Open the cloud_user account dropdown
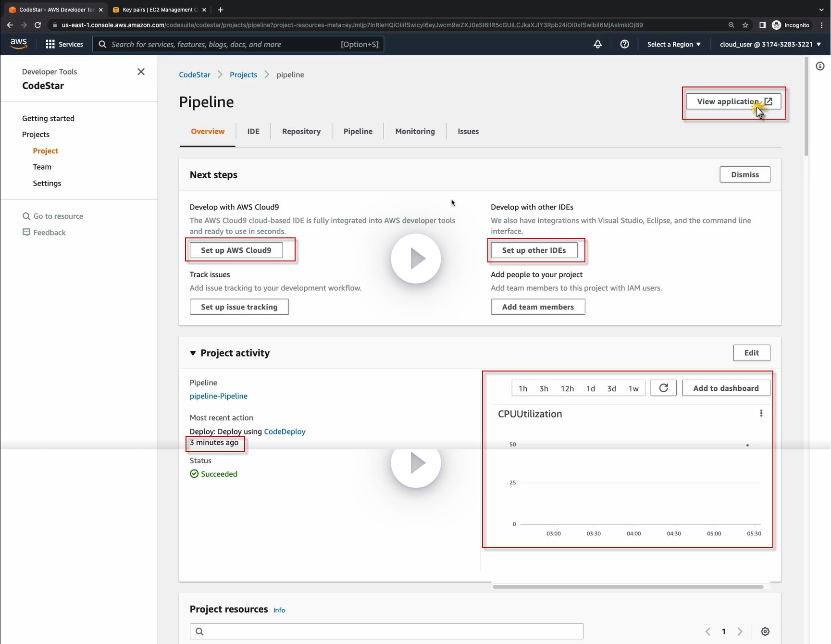831x644 pixels. pyautogui.click(x=770, y=44)
